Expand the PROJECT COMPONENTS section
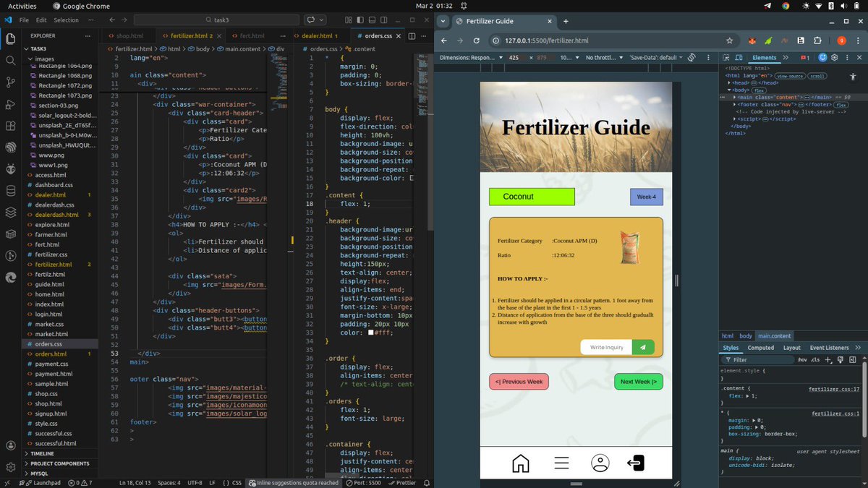Image resolution: width=868 pixels, height=488 pixels. coord(59,463)
